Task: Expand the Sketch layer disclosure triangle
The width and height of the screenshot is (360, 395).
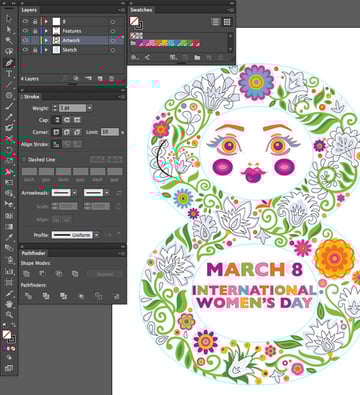Action: tap(46, 50)
